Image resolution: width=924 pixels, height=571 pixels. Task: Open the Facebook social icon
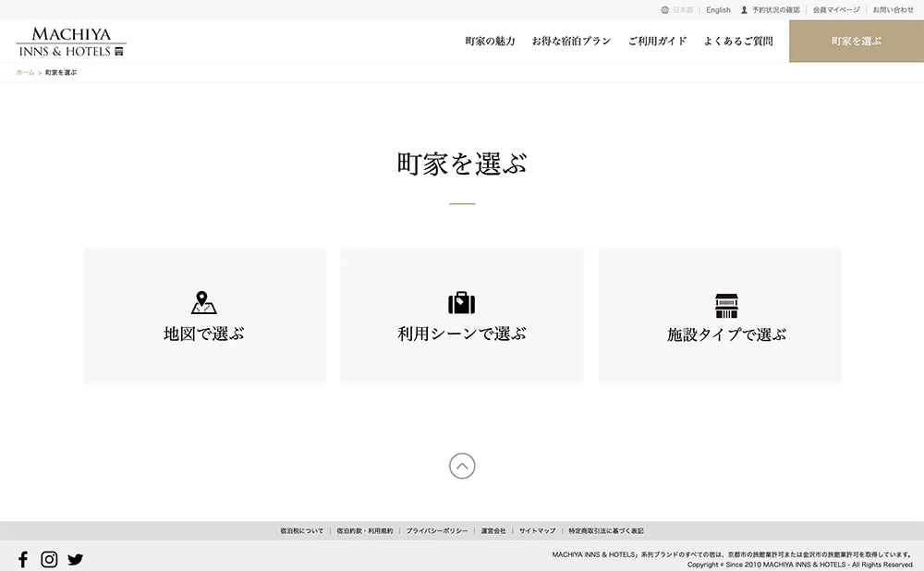click(x=23, y=559)
